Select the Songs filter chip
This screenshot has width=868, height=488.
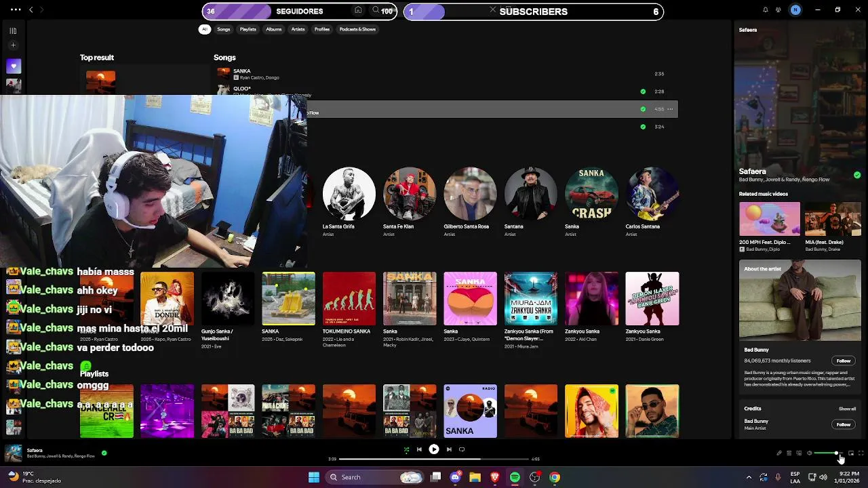[x=224, y=29]
